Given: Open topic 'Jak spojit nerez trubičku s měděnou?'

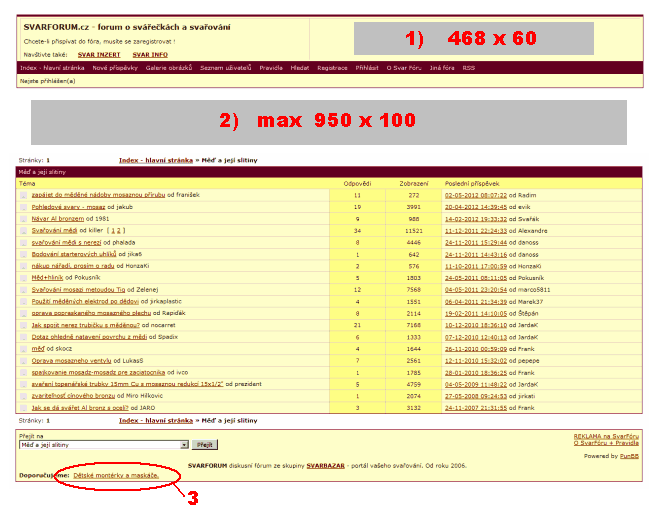Looking at the screenshot, I should 85,325.
